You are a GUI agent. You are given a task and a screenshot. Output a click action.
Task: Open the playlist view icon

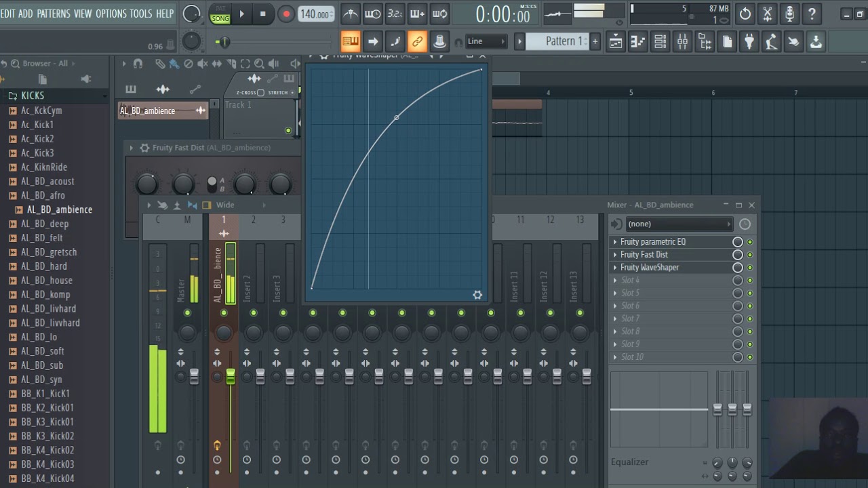click(x=615, y=42)
